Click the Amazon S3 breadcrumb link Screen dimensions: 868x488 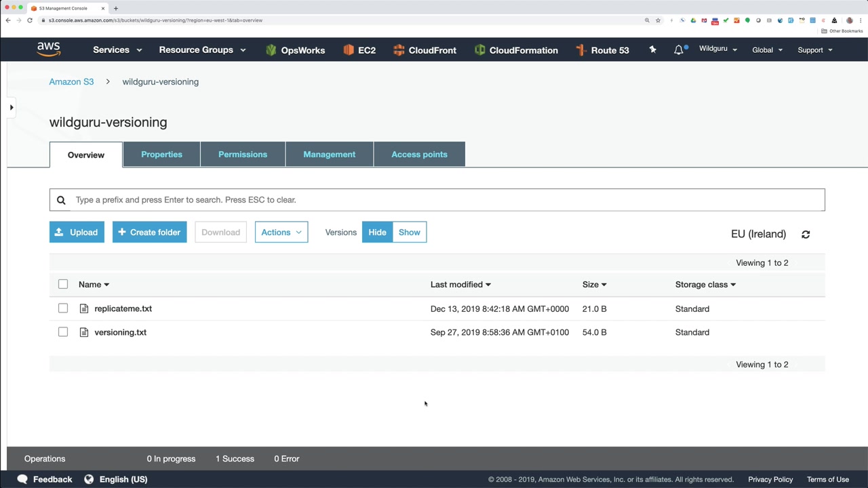(x=71, y=82)
